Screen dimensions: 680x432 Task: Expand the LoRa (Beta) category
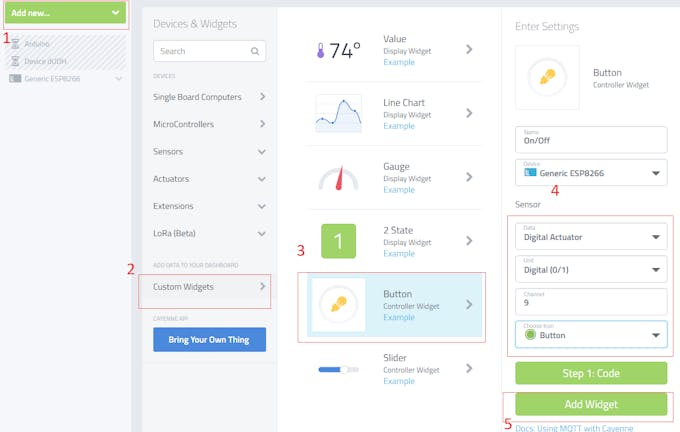[209, 233]
